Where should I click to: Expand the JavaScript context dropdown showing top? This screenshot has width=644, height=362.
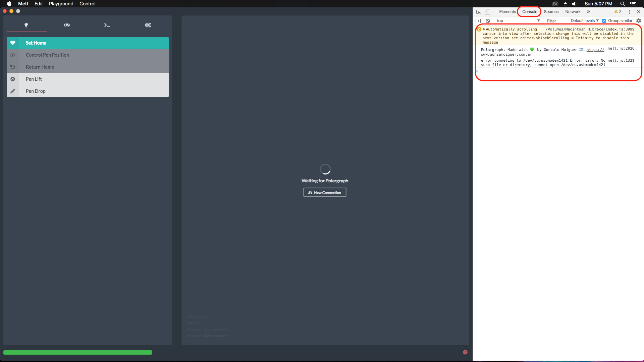tap(518, 20)
